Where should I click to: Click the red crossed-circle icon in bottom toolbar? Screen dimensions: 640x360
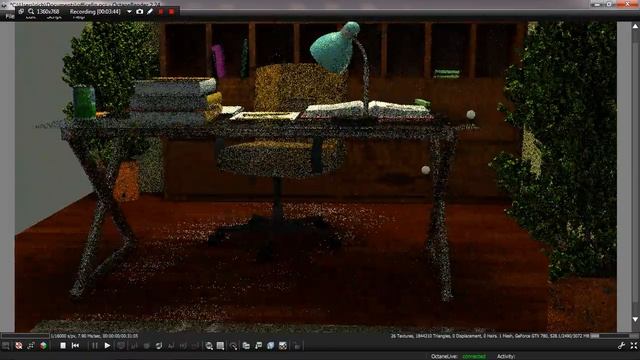(19, 346)
